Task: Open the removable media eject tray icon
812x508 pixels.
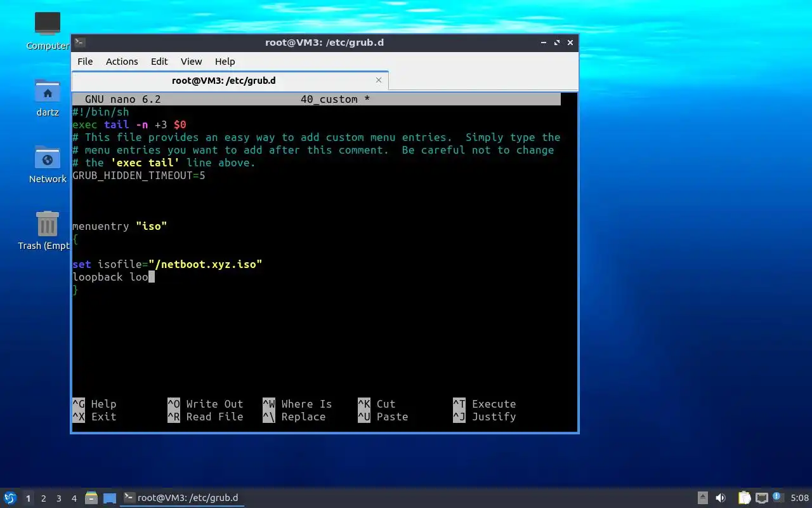Action: pos(703,498)
